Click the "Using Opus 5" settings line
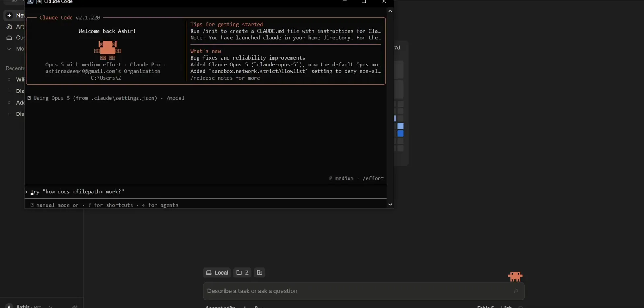The height and width of the screenshot is (308, 644). tap(106, 98)
